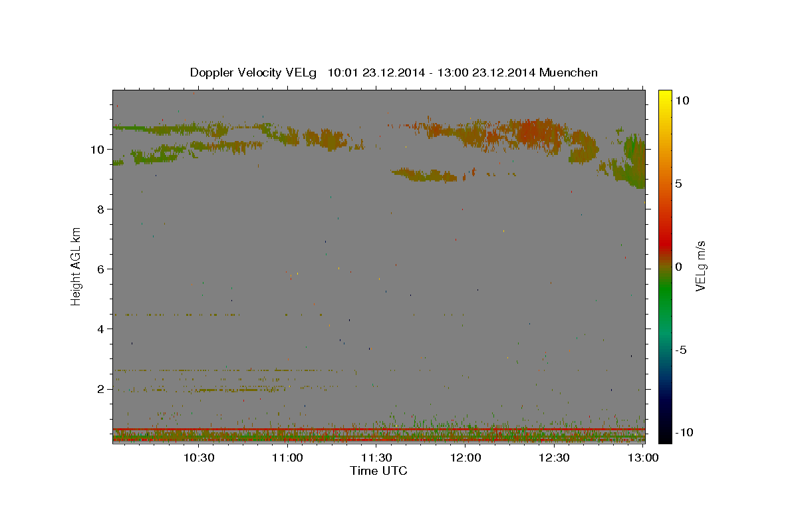Image resolution: width=798 pixels, height=532 pixels.
Task: Click the height axis label 8
Action: tap(102, 209)
